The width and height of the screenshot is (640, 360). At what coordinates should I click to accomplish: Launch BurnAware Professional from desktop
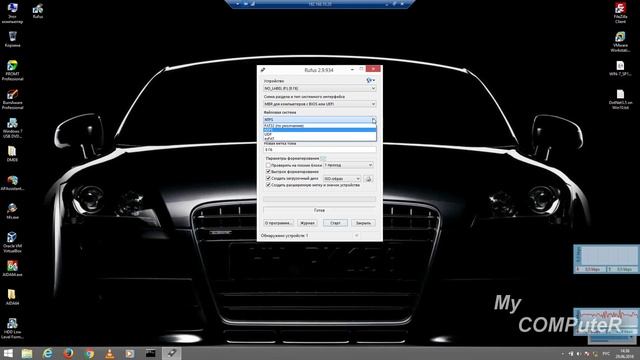tap(12, 99)
